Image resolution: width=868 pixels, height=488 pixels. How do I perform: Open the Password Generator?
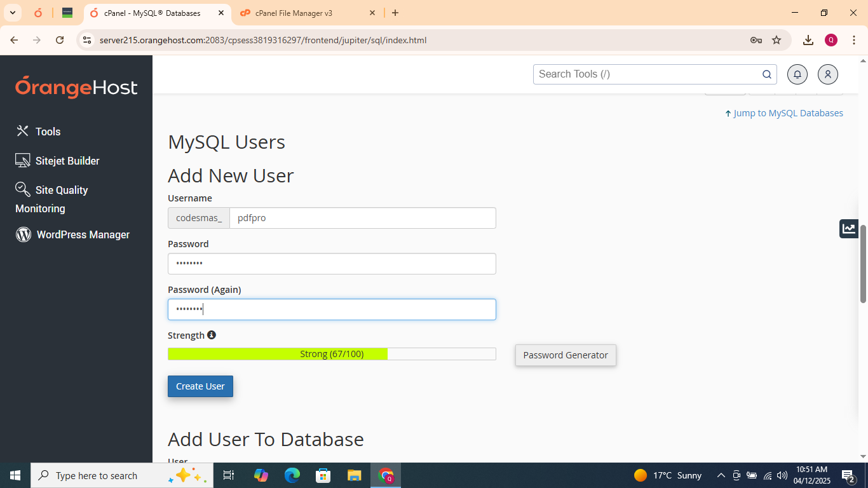tap(565, 355)
